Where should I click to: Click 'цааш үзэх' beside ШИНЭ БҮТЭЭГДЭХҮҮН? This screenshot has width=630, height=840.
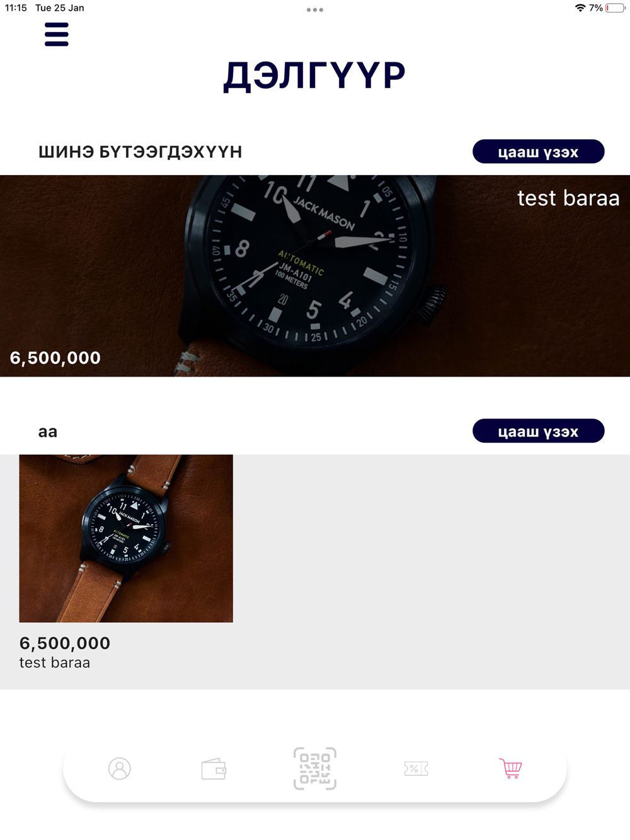click(x=539, y=152)
